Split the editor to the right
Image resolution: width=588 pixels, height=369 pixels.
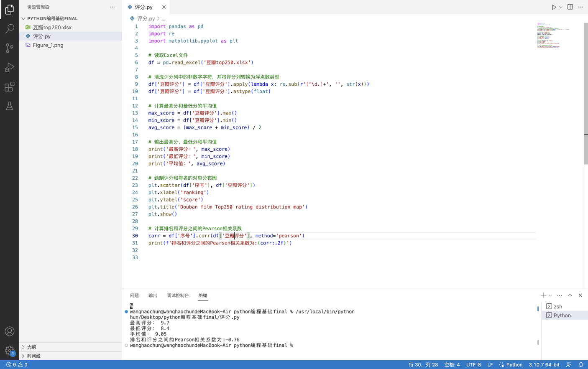(570, 7)
